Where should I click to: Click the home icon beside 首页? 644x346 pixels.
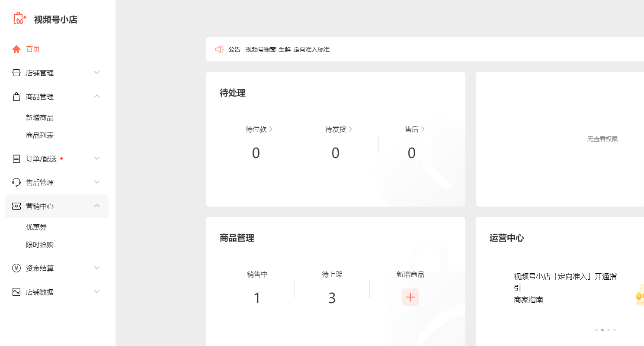(x=16, y=49)
